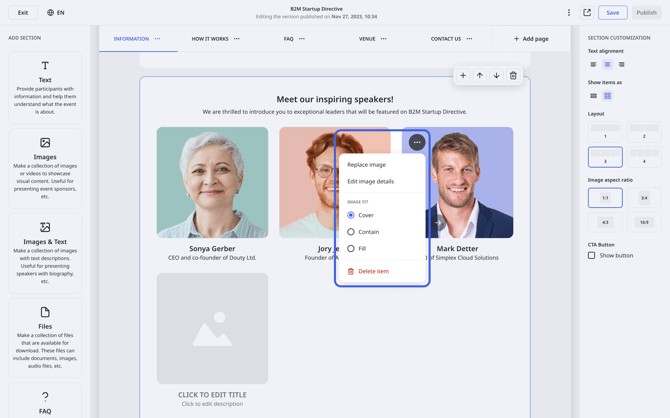Viewport: 670px width, 418px height.
Task: Select Sonya Gerber's photo
Action: pos(212,182)
